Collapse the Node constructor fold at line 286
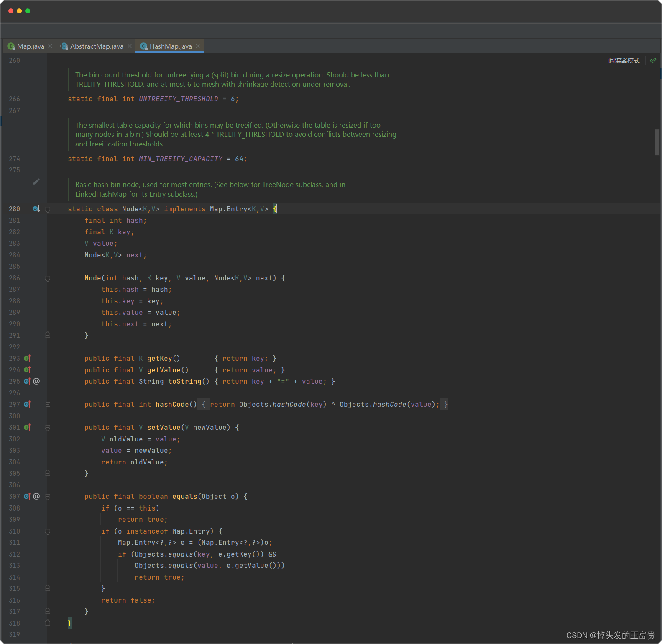The width and height of the screenshot is (662, 644). pyautogui.click(x=48, y=278)
